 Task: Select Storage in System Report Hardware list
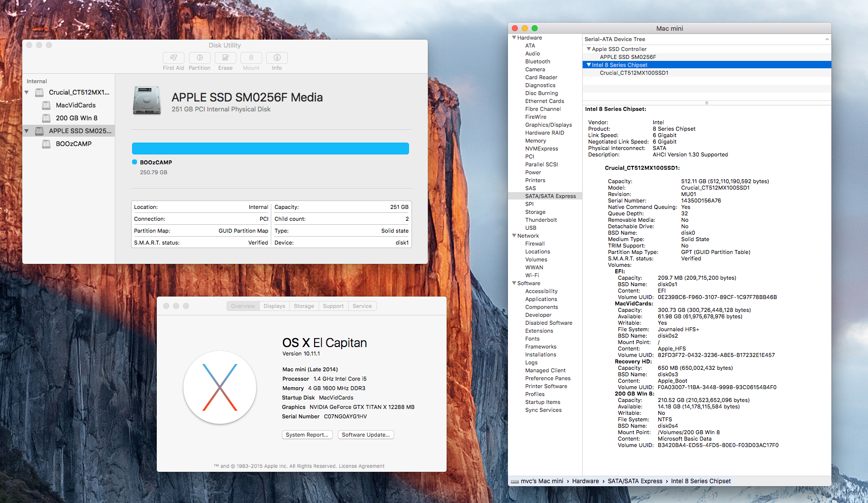tap(535, 212)
